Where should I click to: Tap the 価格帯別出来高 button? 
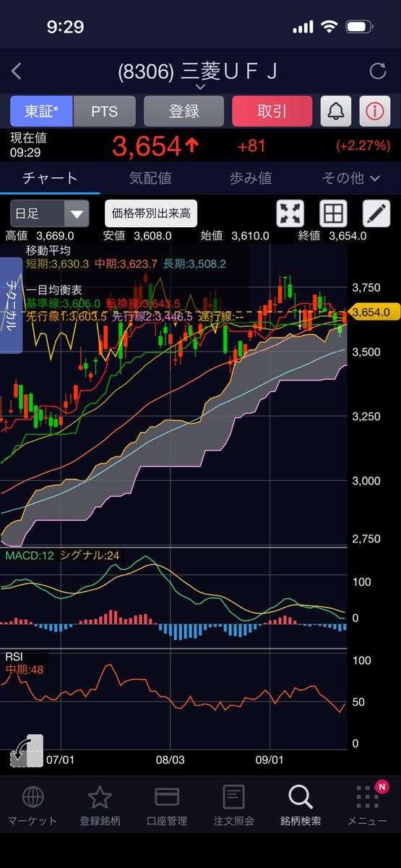pyautogui.click(x=151, y=213)
